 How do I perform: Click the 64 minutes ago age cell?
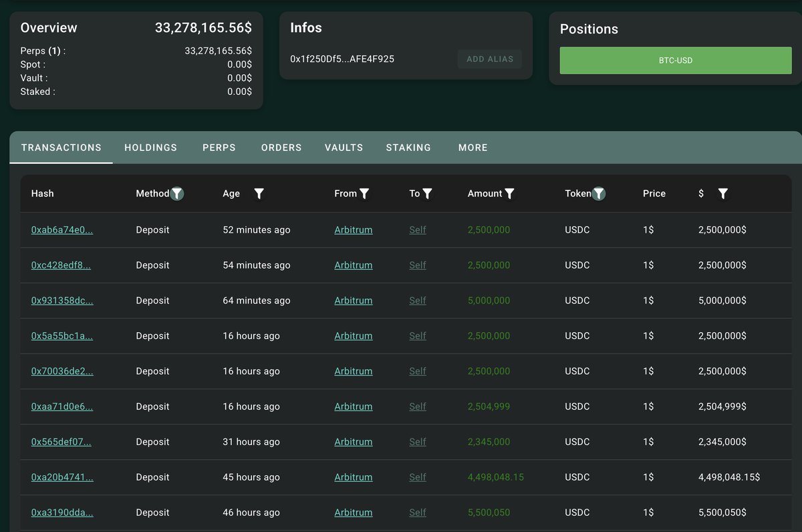[x=257, y=301]
